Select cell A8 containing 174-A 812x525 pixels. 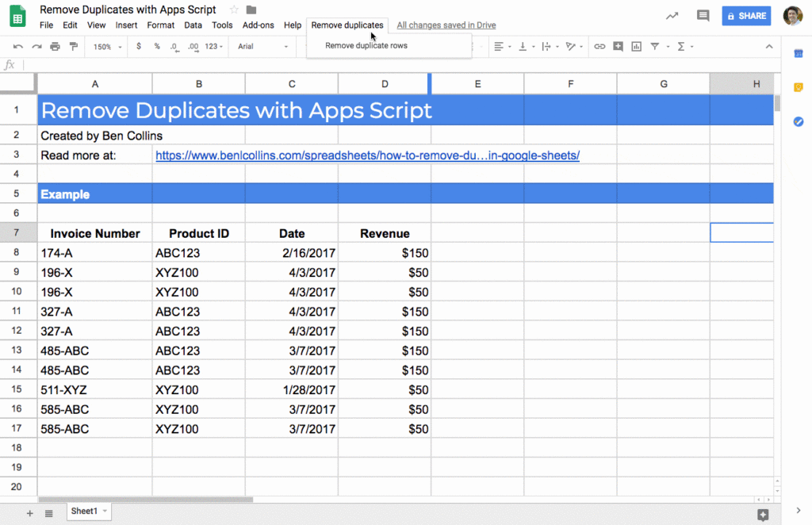pos(94,253)
